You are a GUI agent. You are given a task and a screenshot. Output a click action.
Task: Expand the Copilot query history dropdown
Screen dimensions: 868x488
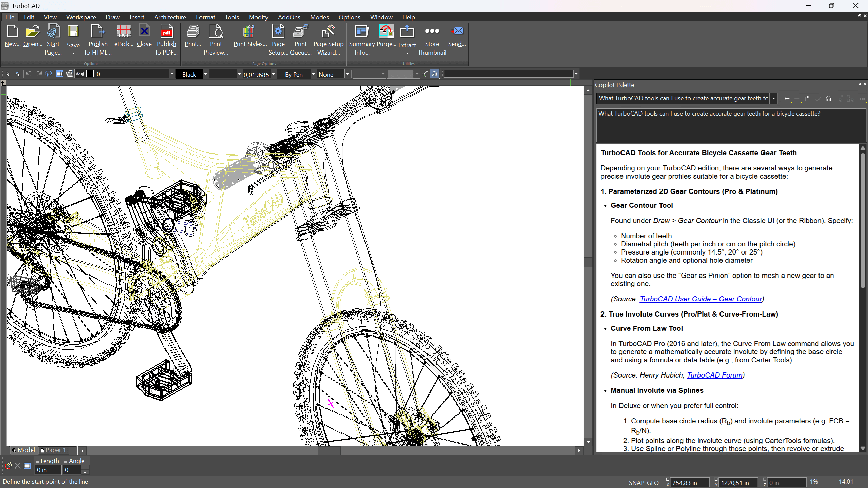tap(773, 99)
